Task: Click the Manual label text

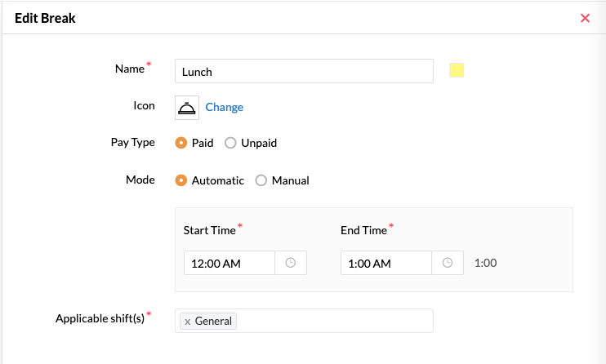Action: pos(290,180)
